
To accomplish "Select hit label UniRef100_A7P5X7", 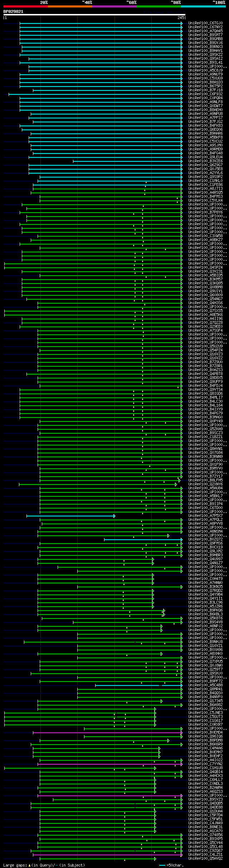I will (x=205, y=516).
